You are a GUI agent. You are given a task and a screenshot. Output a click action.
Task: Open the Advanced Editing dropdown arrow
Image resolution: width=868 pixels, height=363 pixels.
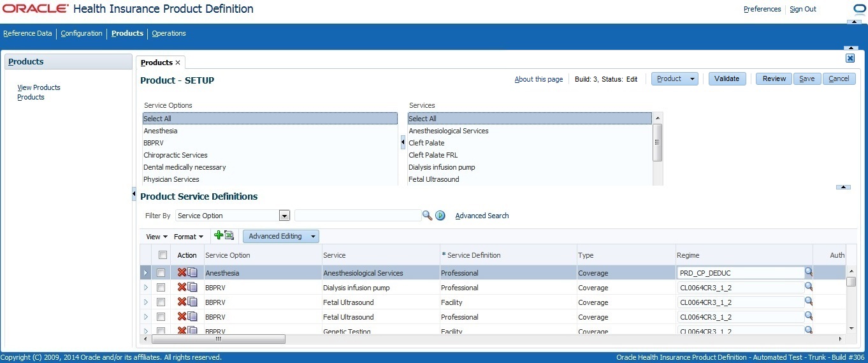click(313, 236)
